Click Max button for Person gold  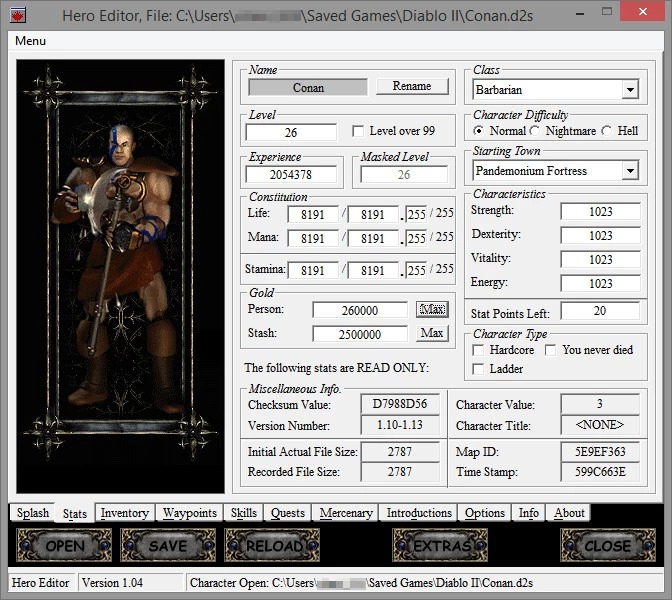point(432,309)
